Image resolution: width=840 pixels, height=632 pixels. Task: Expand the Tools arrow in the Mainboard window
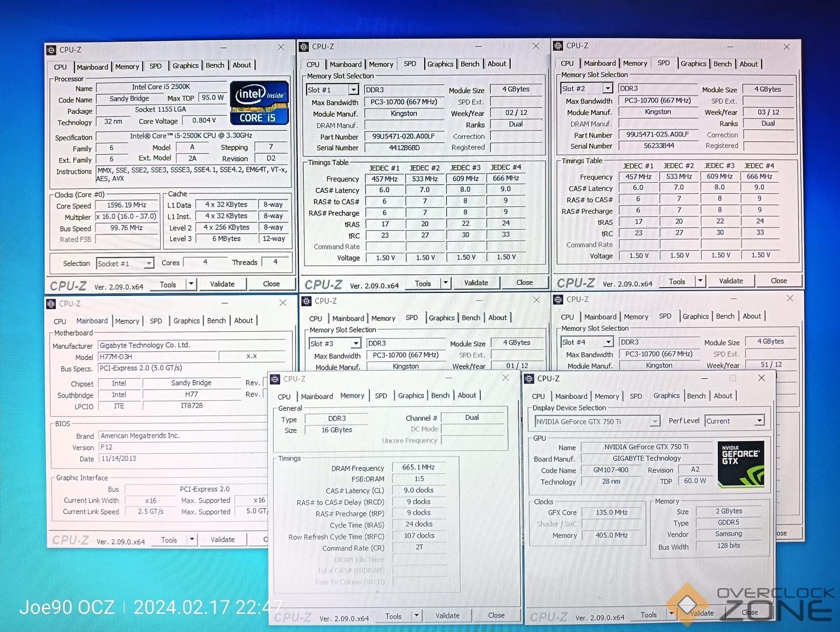click(192, 540)
